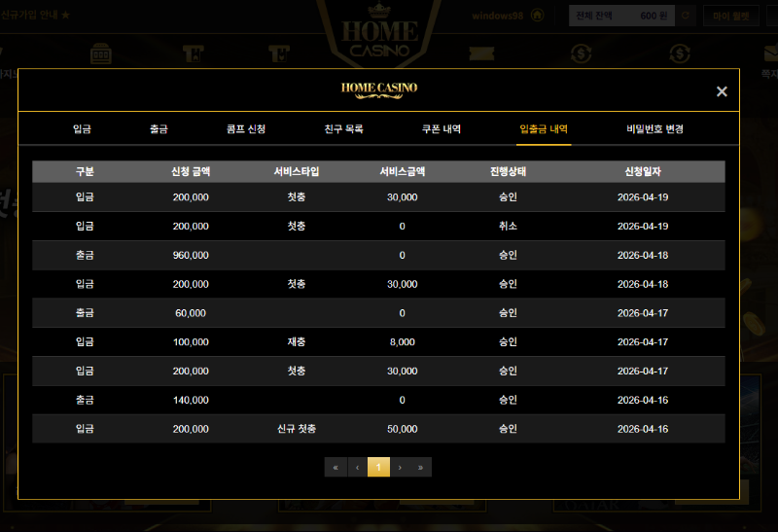Click the 신청일자 column header
Viewport: 778px width, 532px height.
[x=643, y=171]
